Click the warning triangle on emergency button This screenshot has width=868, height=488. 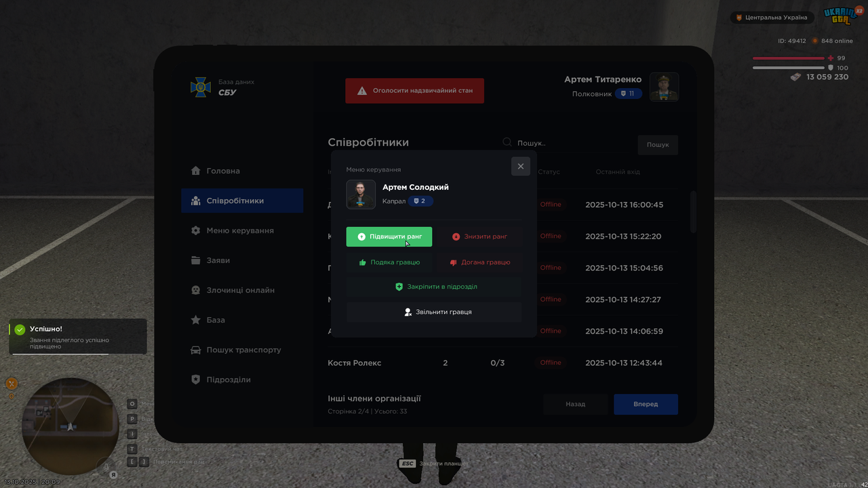click(362, 90)
